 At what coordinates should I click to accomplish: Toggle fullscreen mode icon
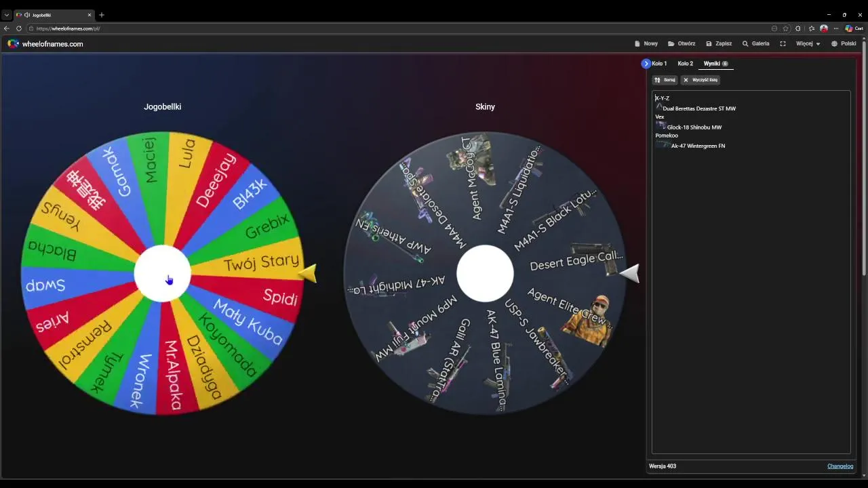coord(783,43)
